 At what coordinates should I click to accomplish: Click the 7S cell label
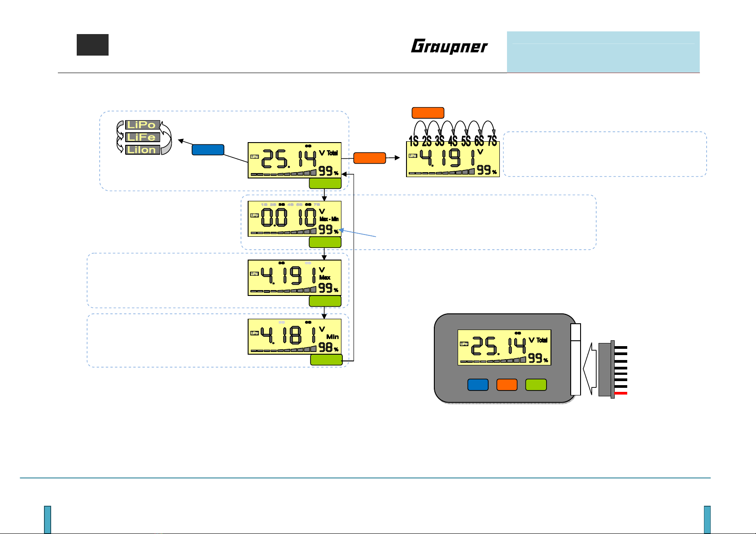tap(492, 141)
